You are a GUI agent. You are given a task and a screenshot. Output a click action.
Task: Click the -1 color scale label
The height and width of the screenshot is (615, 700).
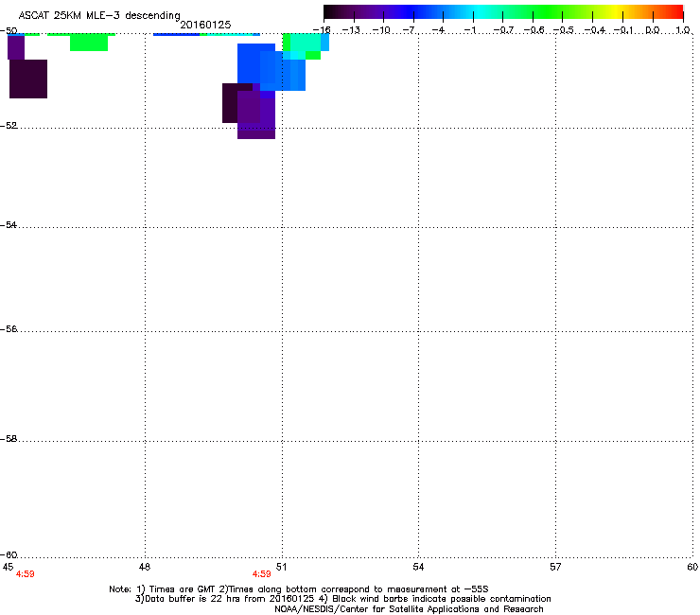point(469,30)
